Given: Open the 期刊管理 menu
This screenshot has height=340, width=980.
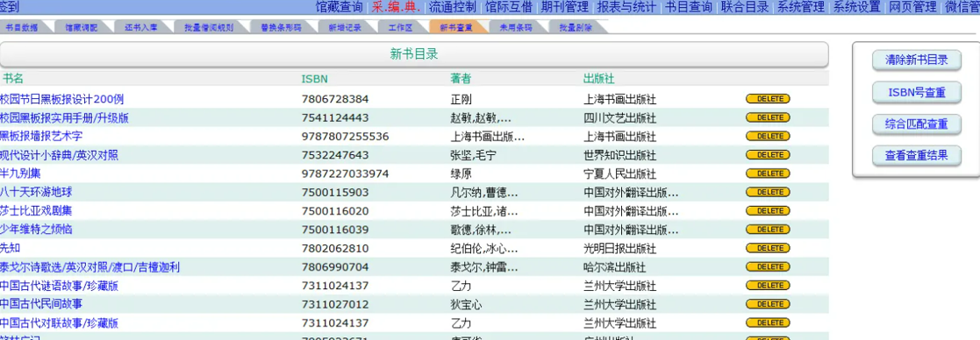Looking at the screenshot, I should point(565,7).
